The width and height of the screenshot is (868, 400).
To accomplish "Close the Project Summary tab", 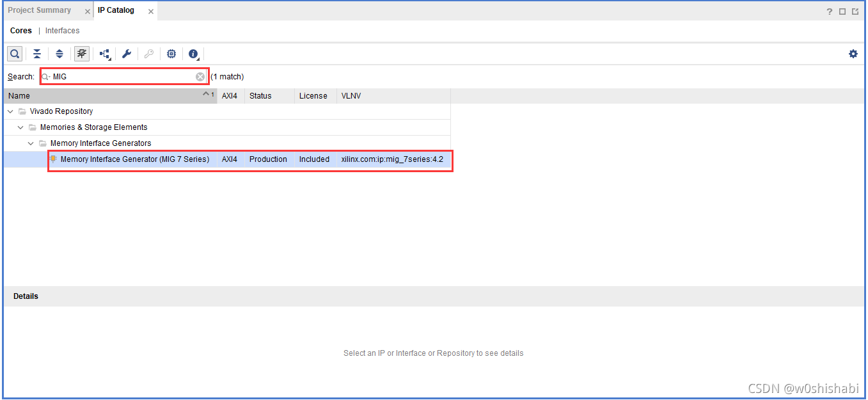I will (88, 12).
